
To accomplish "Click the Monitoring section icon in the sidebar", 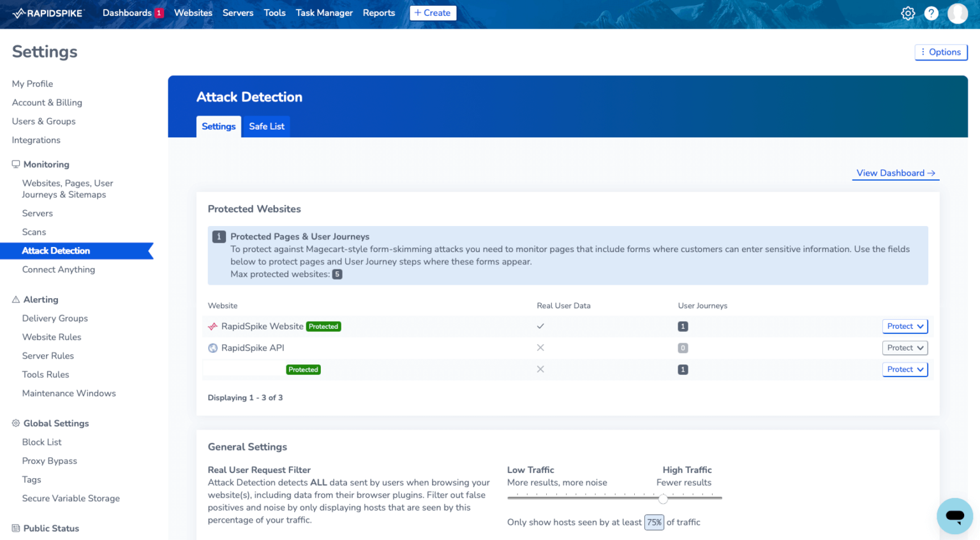I will coord(15,163).
